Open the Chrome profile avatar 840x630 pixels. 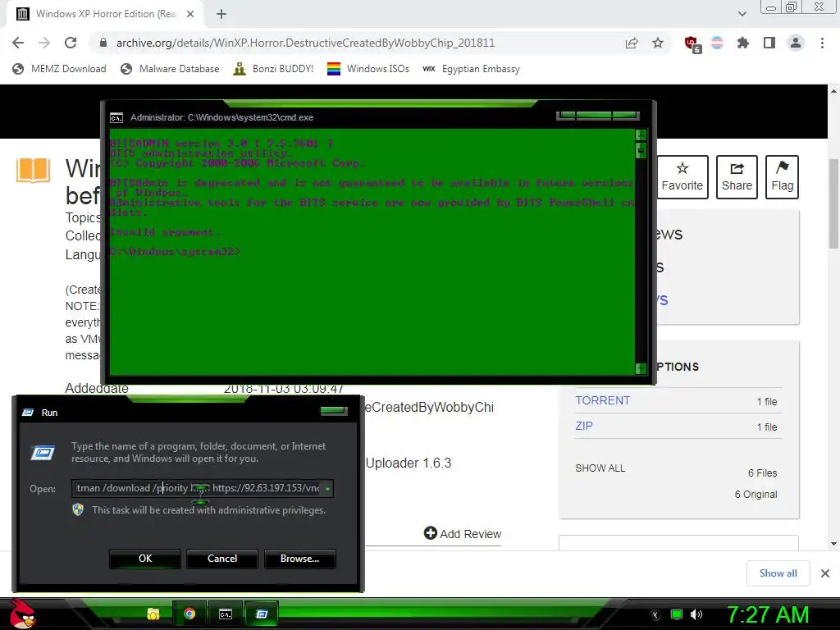[x=796, y=43]
